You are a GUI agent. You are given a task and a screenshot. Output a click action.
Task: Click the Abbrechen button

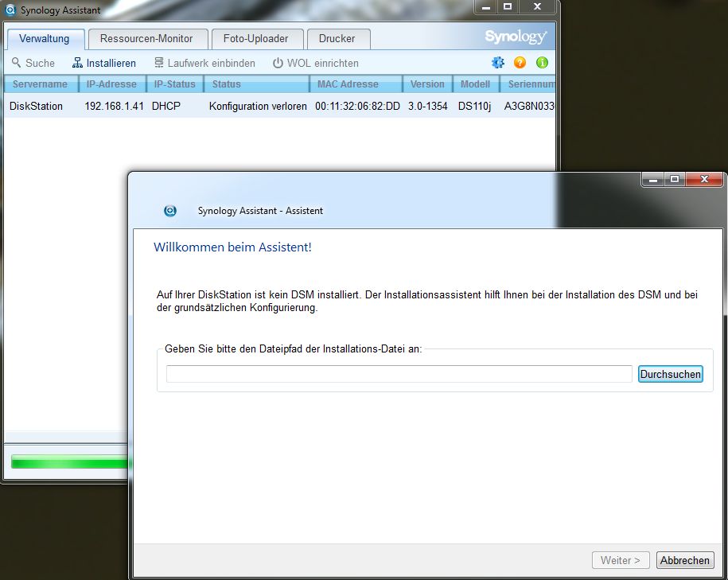coord(684,560)
